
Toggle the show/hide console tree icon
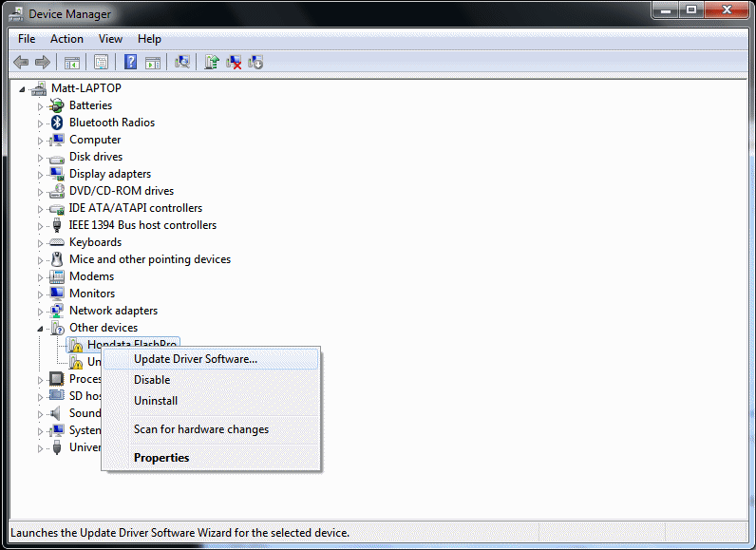click(x=72, y=62)
